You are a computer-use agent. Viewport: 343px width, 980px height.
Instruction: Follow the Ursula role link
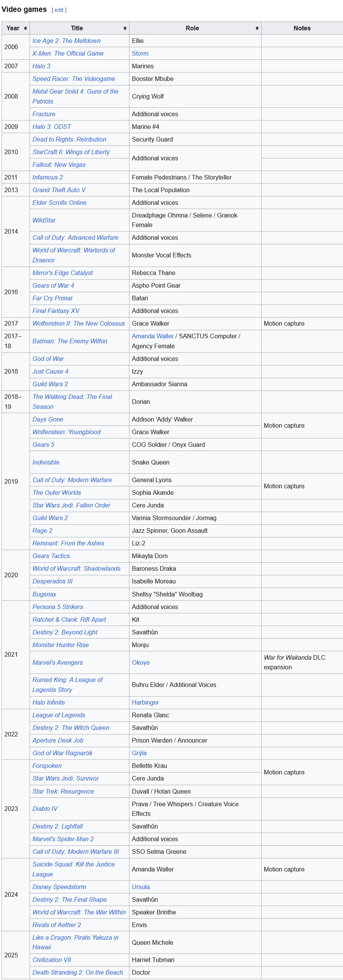(x=141, y=887)
